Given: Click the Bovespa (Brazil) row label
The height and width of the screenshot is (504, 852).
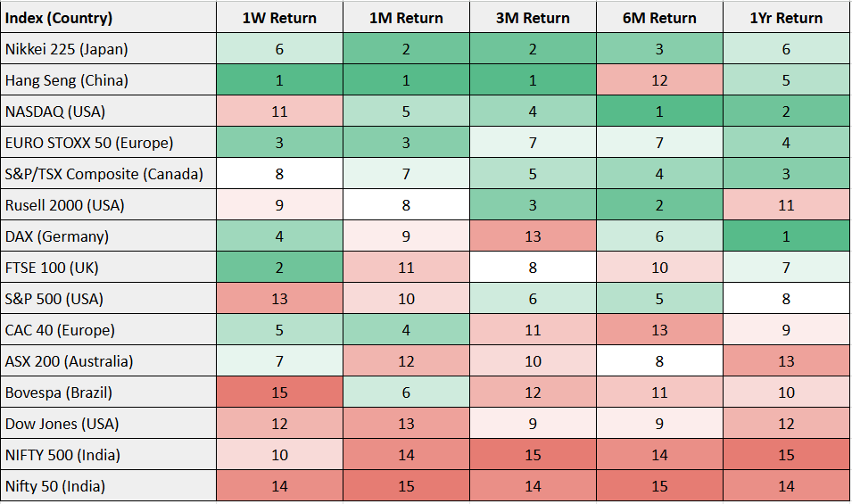Looking at the screenshot, I should pyautogui.click(x=109, y=392).
